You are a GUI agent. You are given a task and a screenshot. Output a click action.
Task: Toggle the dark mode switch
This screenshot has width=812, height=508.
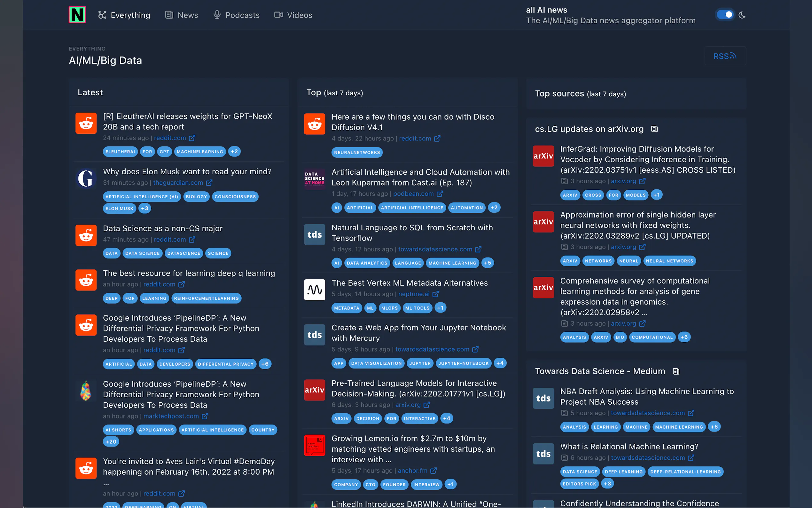click(x=725, y=15)
